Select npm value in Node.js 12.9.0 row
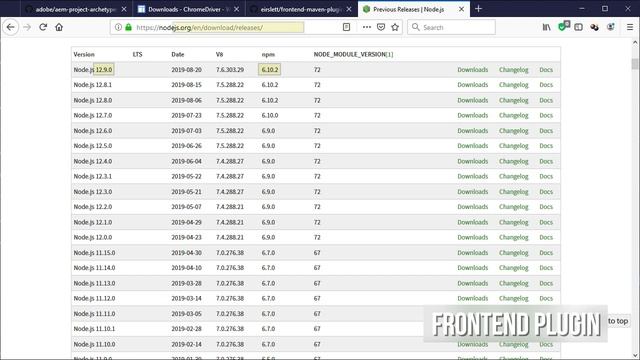 (269, 70)
